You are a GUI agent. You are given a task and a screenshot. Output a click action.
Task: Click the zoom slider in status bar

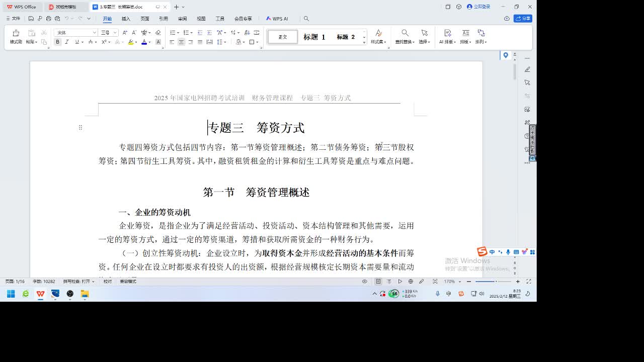tap(493, 282)
